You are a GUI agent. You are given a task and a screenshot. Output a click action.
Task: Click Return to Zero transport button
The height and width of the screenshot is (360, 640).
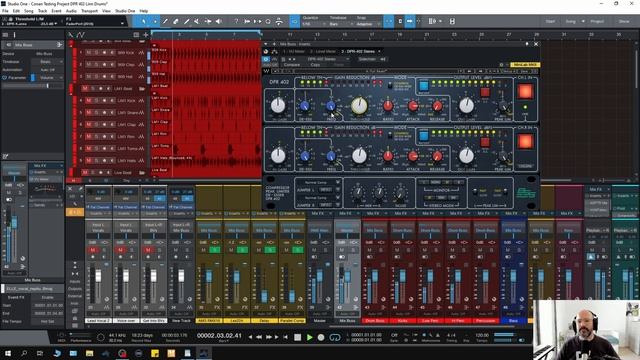285,337
